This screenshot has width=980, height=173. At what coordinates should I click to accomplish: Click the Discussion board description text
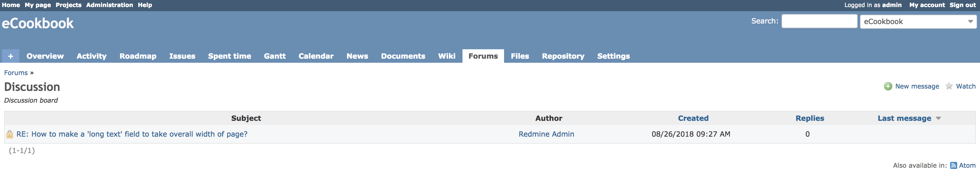tap(31, 100)
